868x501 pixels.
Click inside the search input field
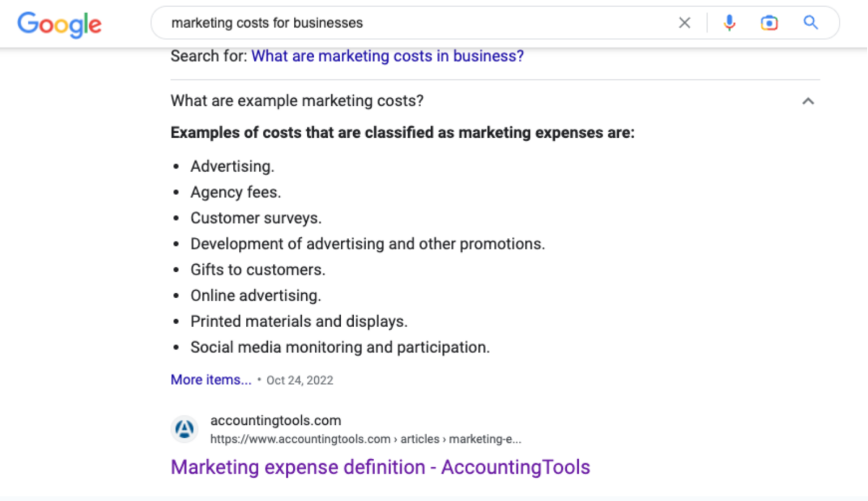pos(396,23)
